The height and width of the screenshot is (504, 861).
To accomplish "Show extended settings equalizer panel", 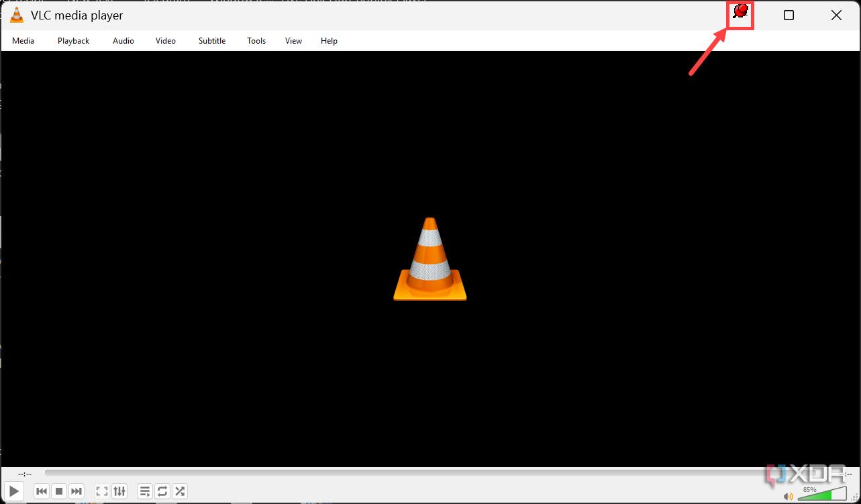I will point(119,491).
